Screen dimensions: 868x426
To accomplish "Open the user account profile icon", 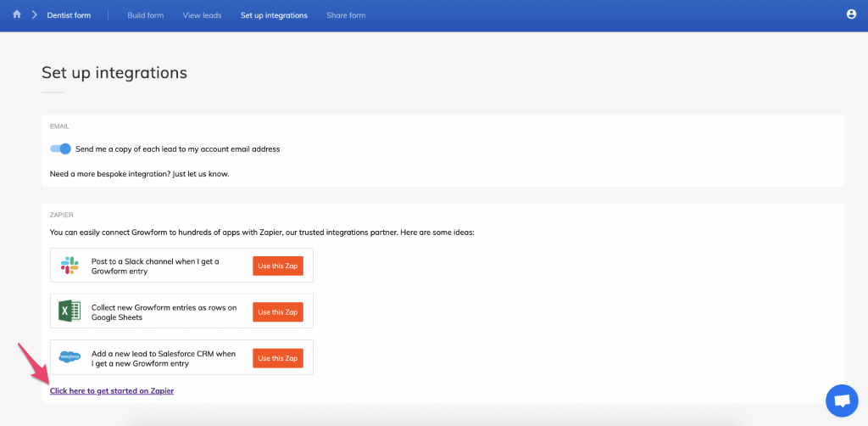I will click(x=851, y=14).
